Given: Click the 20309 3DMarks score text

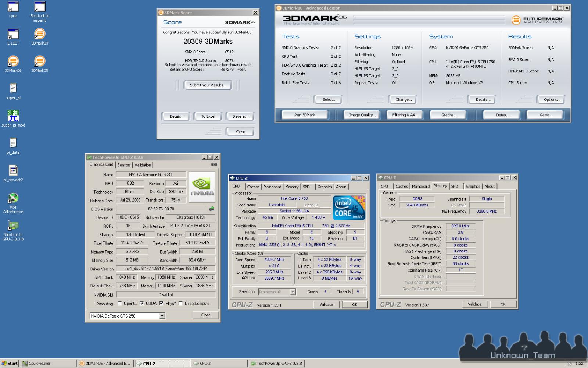Looking at the screenshot, I should click(x=208, y=42).
